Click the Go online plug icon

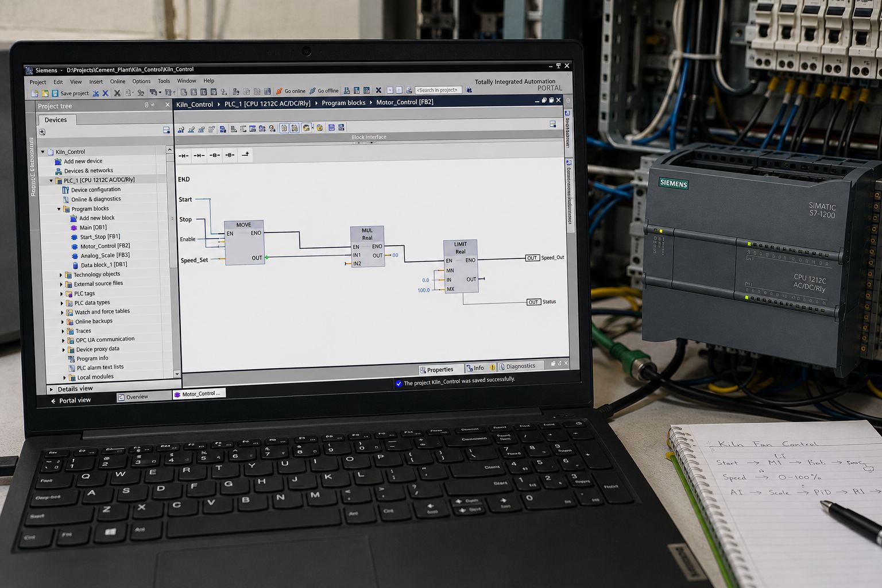point(279,91)
